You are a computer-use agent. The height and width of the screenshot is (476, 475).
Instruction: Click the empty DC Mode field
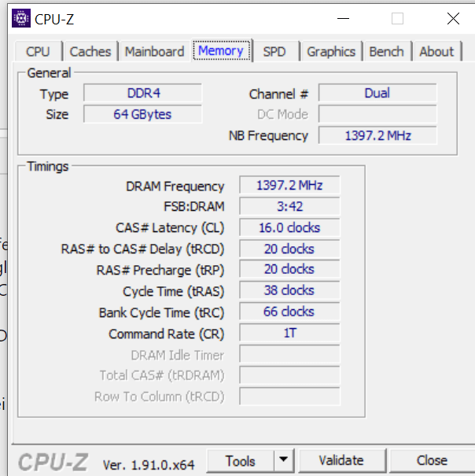tap(377, 114)
